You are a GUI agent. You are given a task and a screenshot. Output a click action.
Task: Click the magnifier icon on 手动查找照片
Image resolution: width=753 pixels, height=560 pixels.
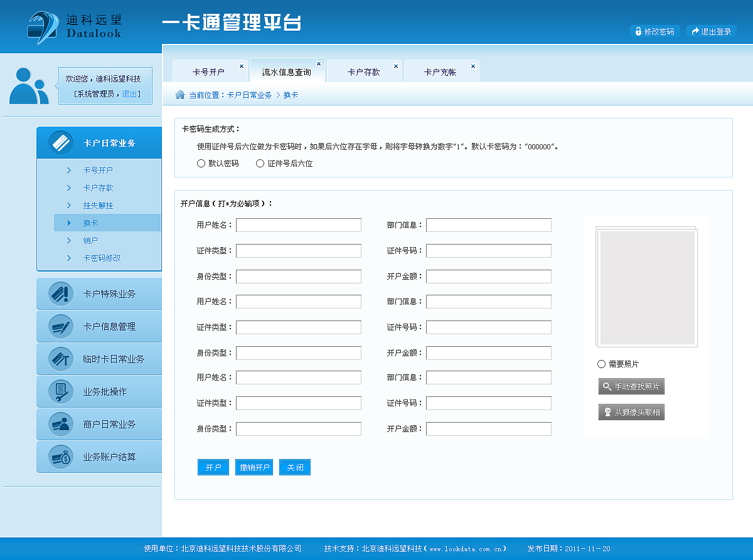606,386
